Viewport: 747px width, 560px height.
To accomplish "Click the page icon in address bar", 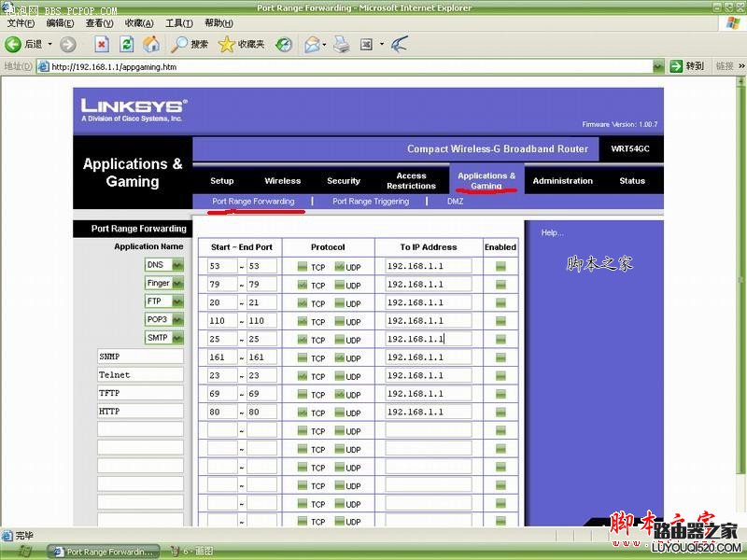I will 43,66.
